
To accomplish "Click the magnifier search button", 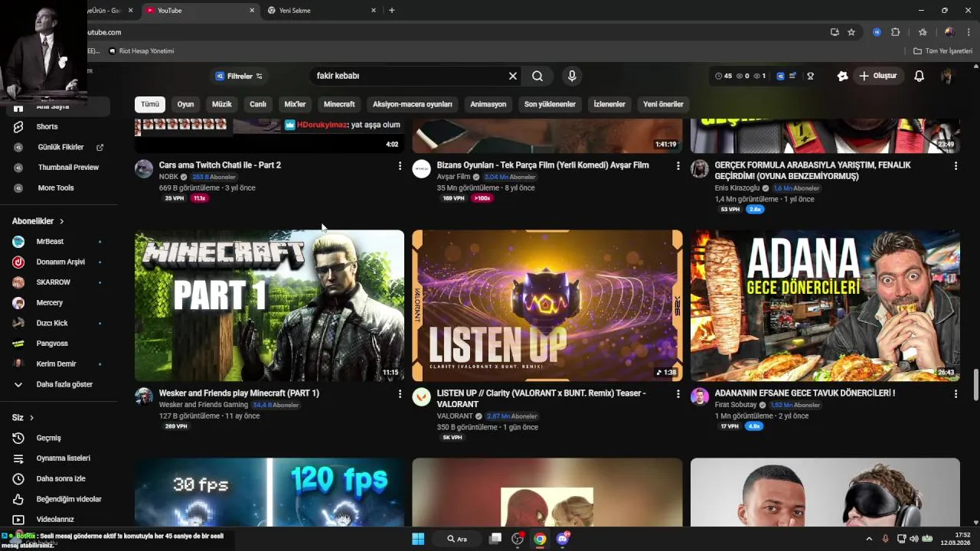I will (537, 76).
